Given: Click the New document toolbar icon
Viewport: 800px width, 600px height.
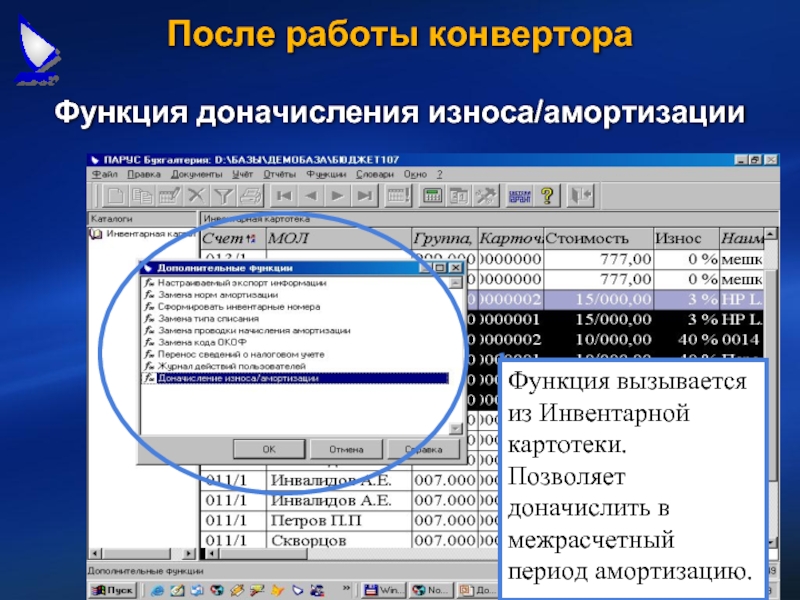Looking at the screenshot, I should pyautogui.click(x=115, y=195).
